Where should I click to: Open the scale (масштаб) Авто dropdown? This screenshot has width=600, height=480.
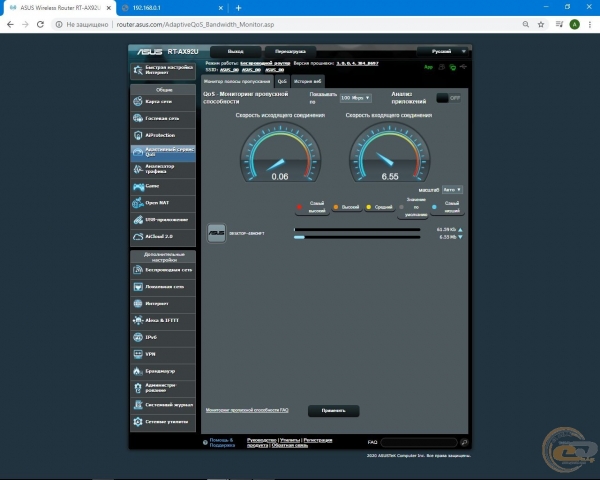tap(452, 190)
